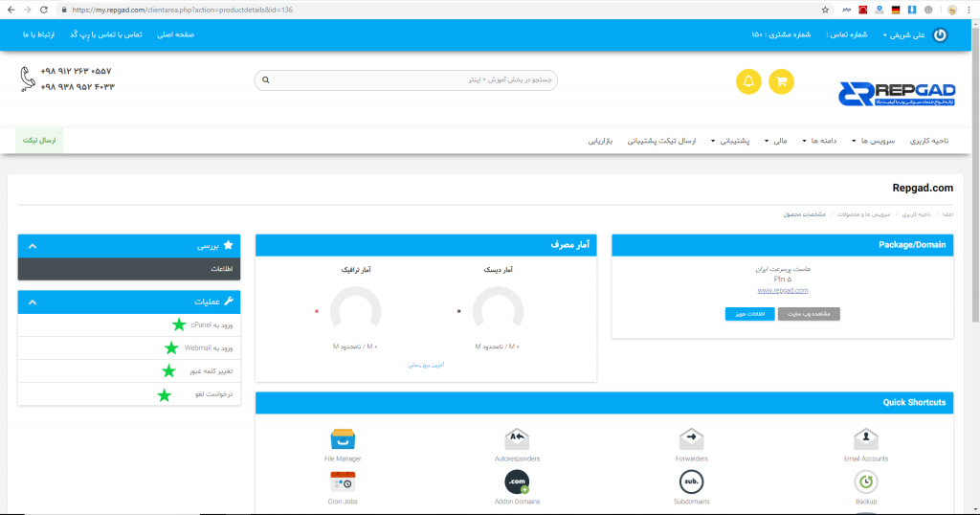Click ناحیه کاربری in the breadcrumb
Screen dimensions: 980x515
click(x=916, y=214)
